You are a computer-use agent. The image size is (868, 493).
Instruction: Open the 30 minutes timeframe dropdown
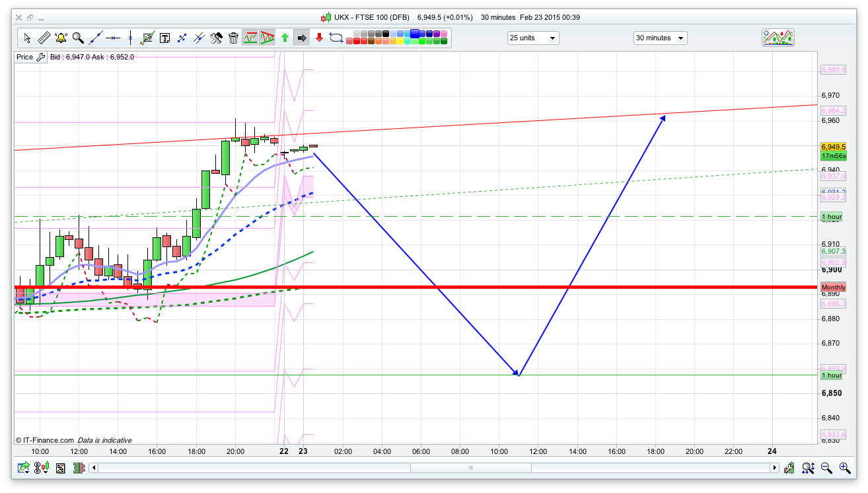(x=660, y=38)
